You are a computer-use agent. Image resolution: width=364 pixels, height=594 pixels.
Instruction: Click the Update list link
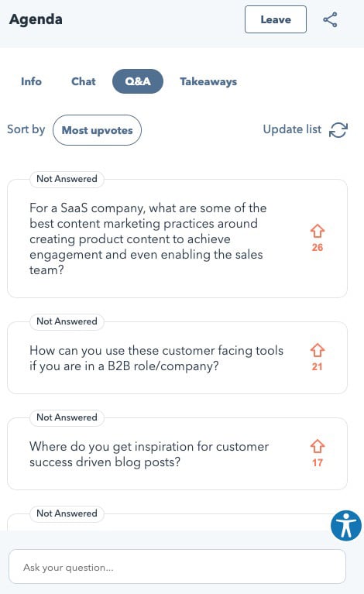(x=292, y=129)
